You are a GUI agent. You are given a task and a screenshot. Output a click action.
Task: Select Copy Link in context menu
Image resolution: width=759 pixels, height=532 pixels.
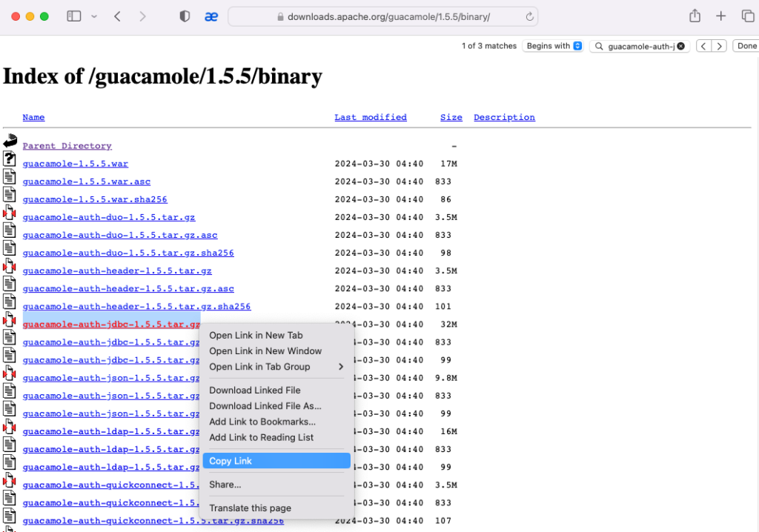[276, 461]
